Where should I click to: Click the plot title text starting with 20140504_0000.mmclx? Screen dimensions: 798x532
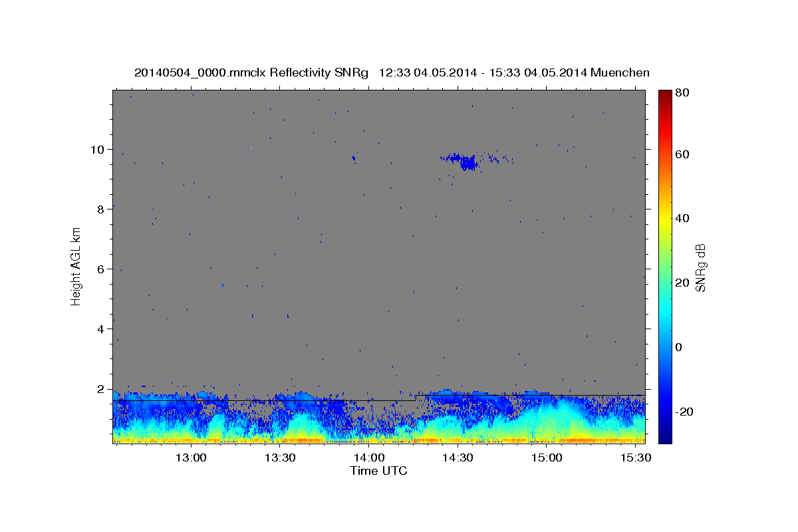[392, 72]
